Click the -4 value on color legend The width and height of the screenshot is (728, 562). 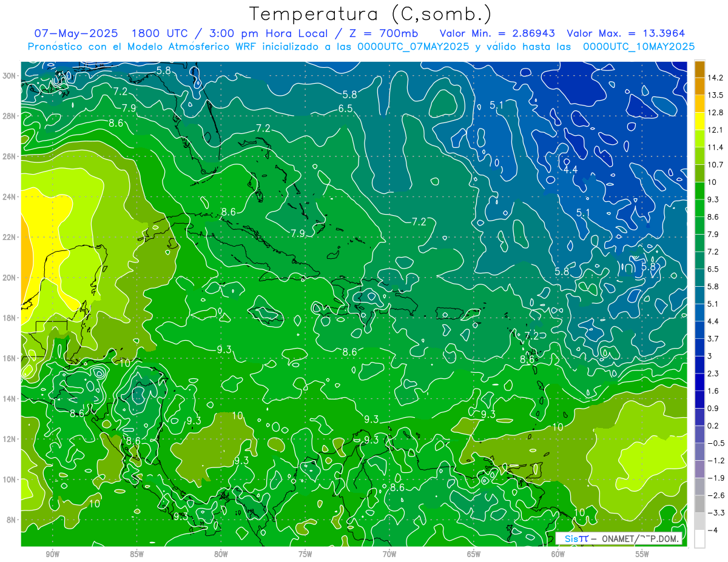coord(712,530)
